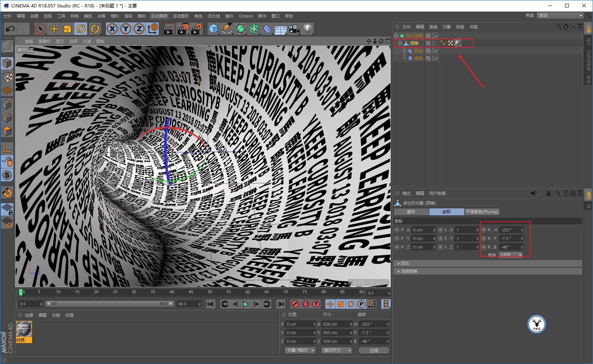Add a Camera object

(x=294, y=29)
